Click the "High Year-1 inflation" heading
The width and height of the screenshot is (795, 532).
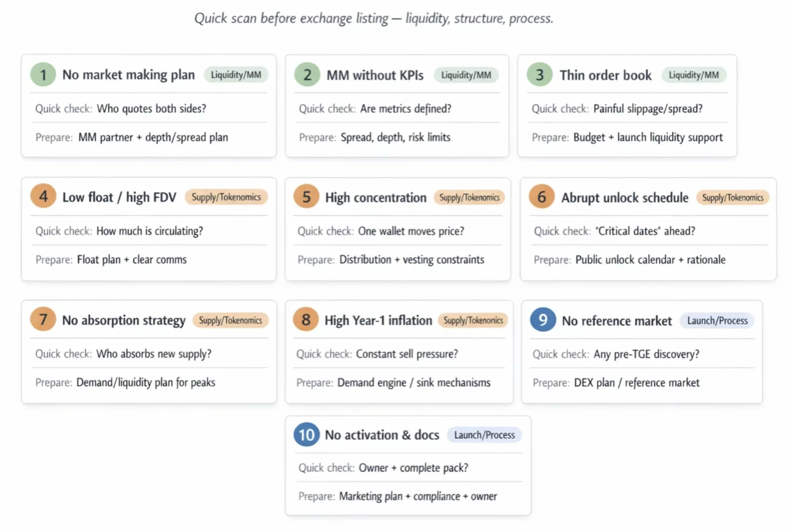(378, 321)
